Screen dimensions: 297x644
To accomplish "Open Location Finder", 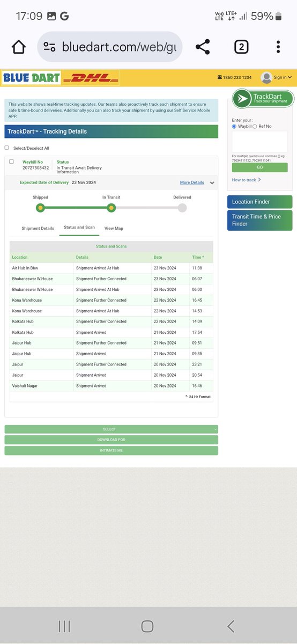I will [x=259, y=202].
